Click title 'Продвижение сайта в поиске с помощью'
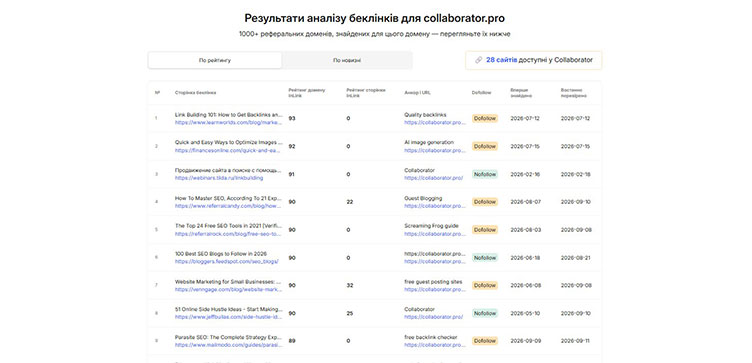Screen dimensions: 752x363 point(229,170)
